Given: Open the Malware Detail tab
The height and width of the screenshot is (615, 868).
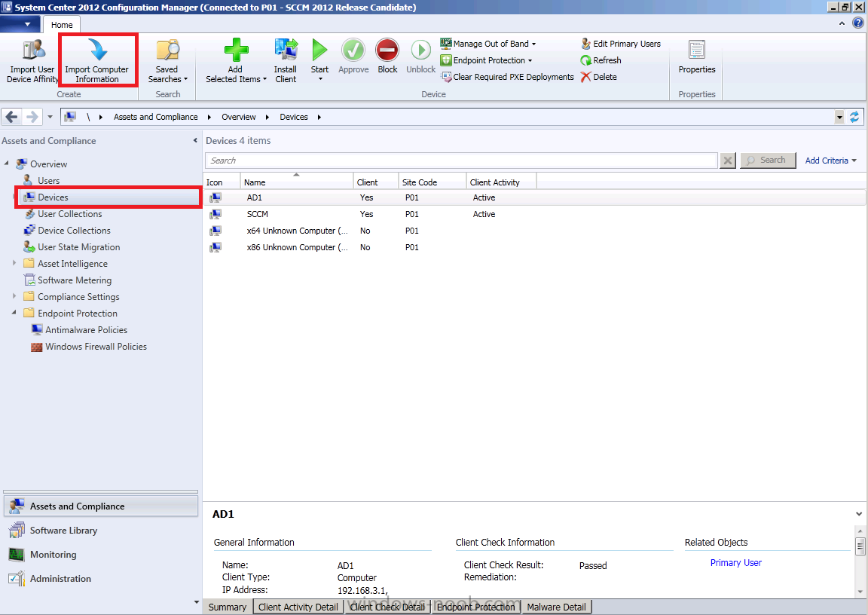Looking at the screenshot, I should click(x=556, y=607).
